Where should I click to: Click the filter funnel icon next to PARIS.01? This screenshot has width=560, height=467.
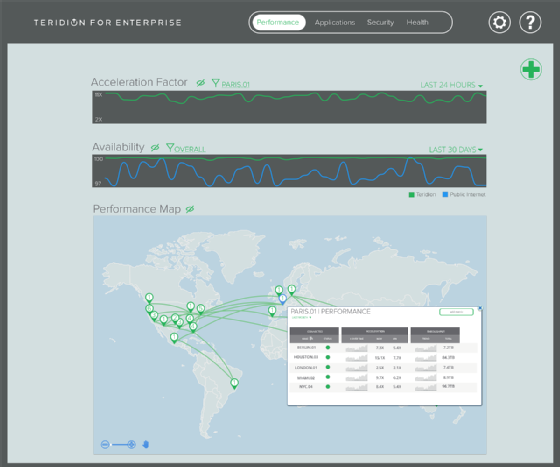click(x=215, y=83)
